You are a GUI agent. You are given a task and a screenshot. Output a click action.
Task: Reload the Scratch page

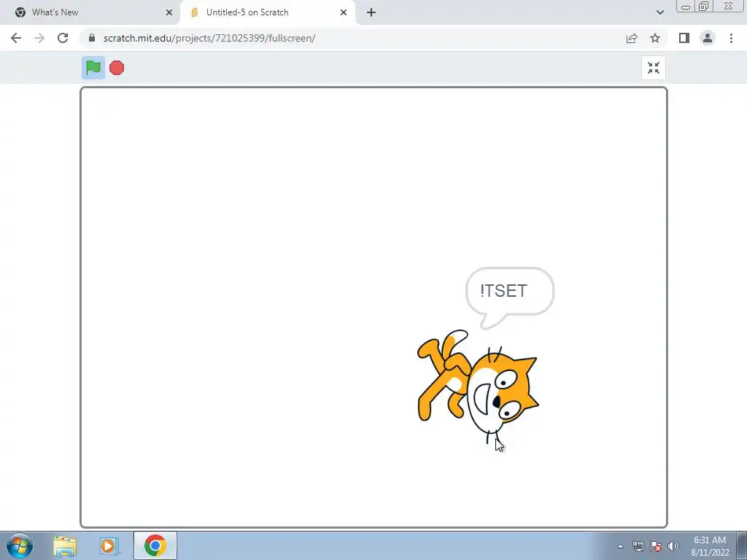[x=63, y=38]
